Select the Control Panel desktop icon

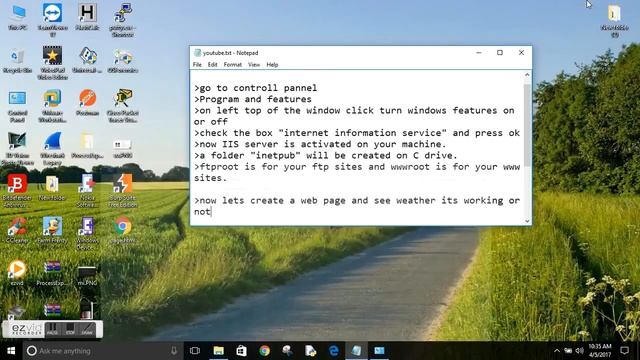tap(18, 107)
